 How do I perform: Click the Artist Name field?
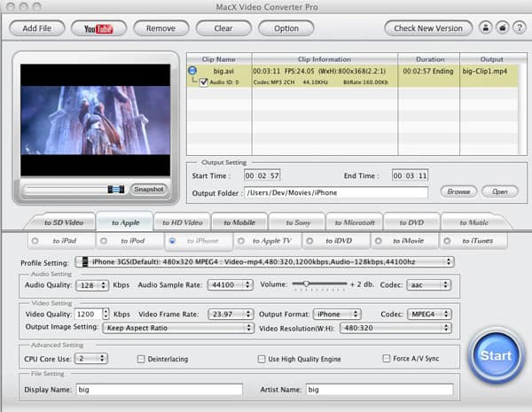pos(379,389)
